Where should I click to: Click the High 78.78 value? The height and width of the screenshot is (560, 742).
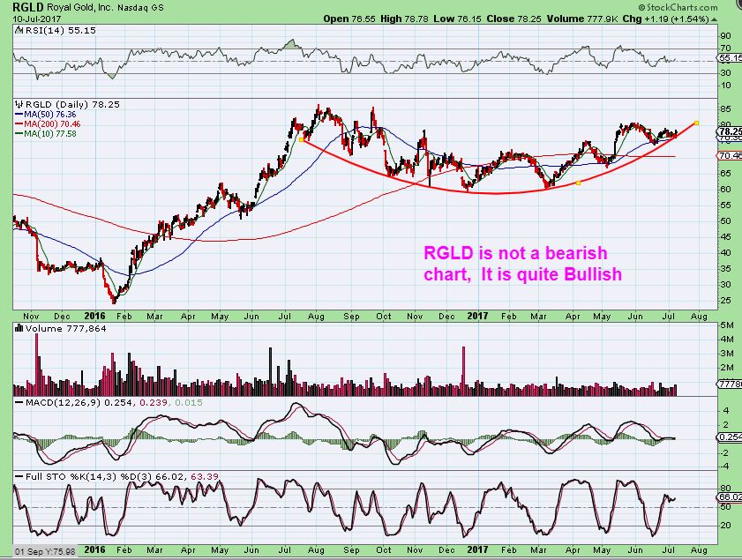tap(404, 19)
